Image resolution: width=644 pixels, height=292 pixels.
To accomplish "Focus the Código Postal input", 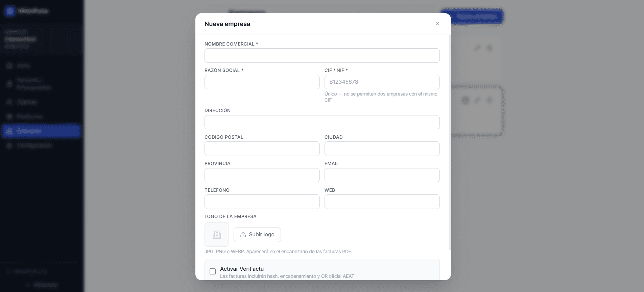I will click(x=262, y=149).
